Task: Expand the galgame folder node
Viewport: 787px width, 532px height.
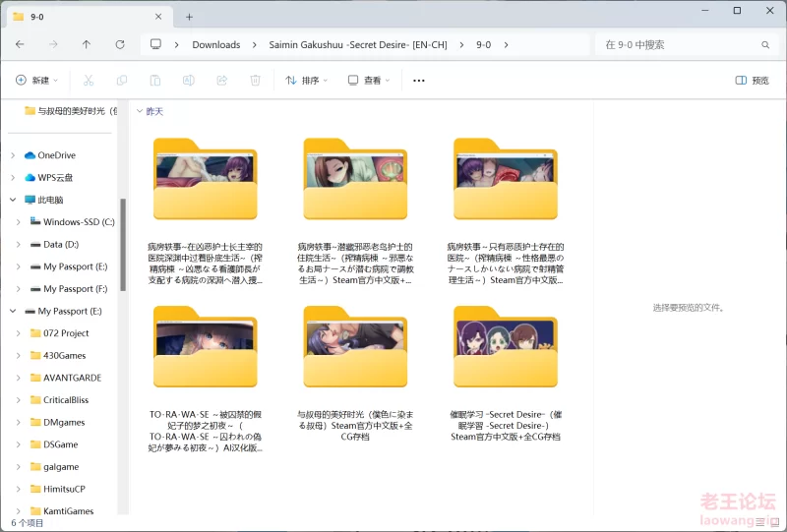Action: click(x=19, y=467)
